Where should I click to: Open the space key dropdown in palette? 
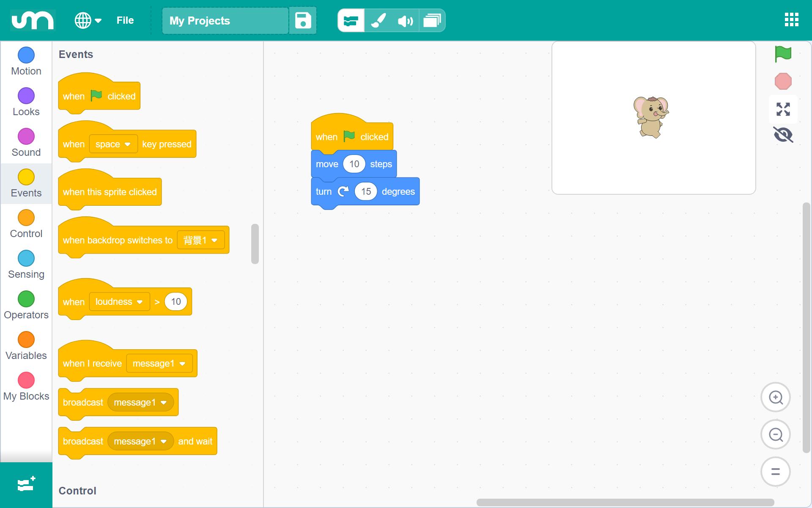(113, 144)
